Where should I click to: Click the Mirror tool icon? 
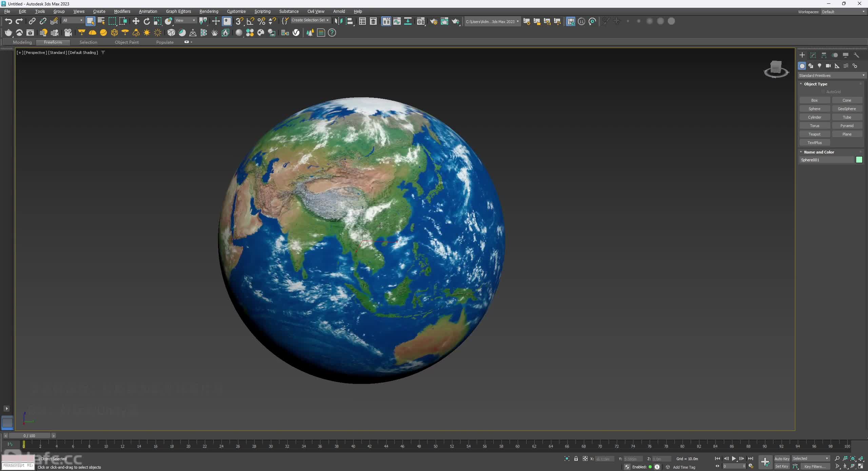click(338, 21)
